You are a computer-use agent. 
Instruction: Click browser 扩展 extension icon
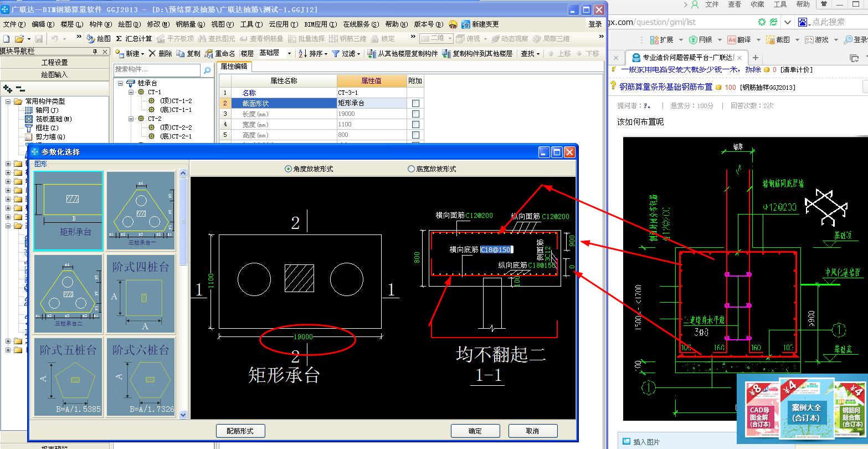pos(654,40)
